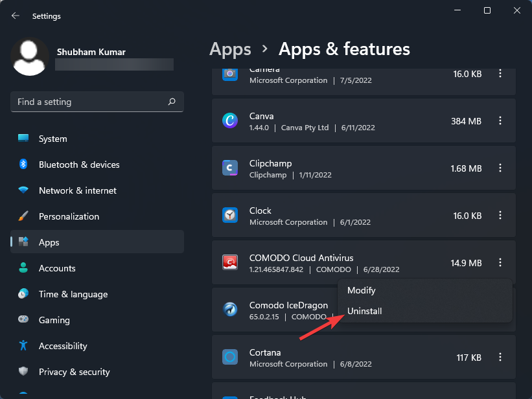The image size is (532, 399).
Task: Expand three-dot menu for Cortana
Action: [500, 357]
